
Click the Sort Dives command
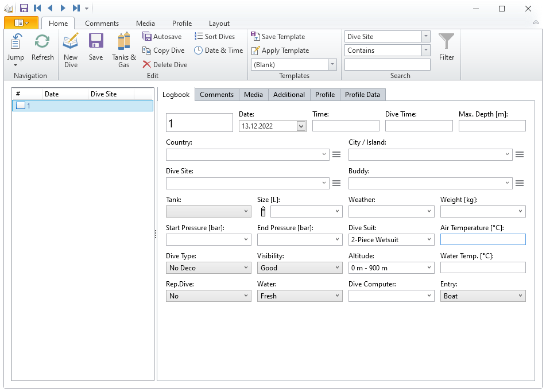215,37
